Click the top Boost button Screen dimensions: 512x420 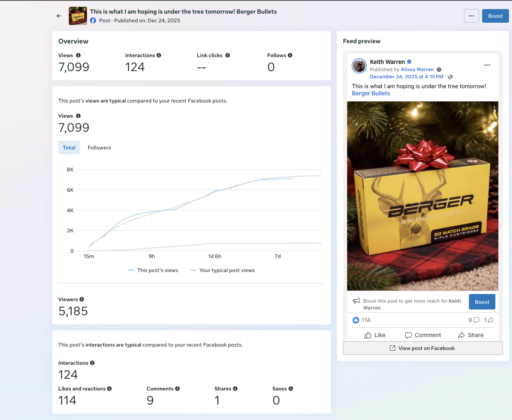point(495,16)
